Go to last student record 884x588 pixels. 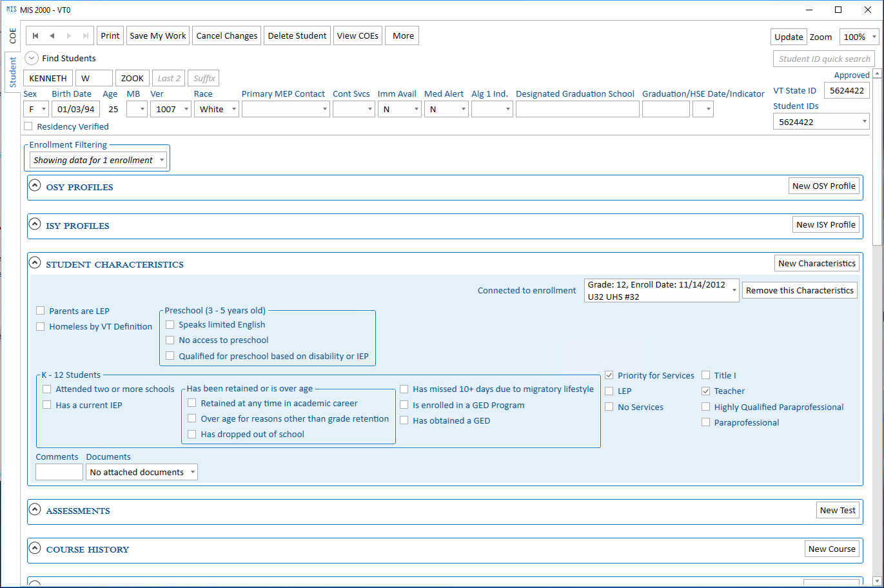point(86,36)
